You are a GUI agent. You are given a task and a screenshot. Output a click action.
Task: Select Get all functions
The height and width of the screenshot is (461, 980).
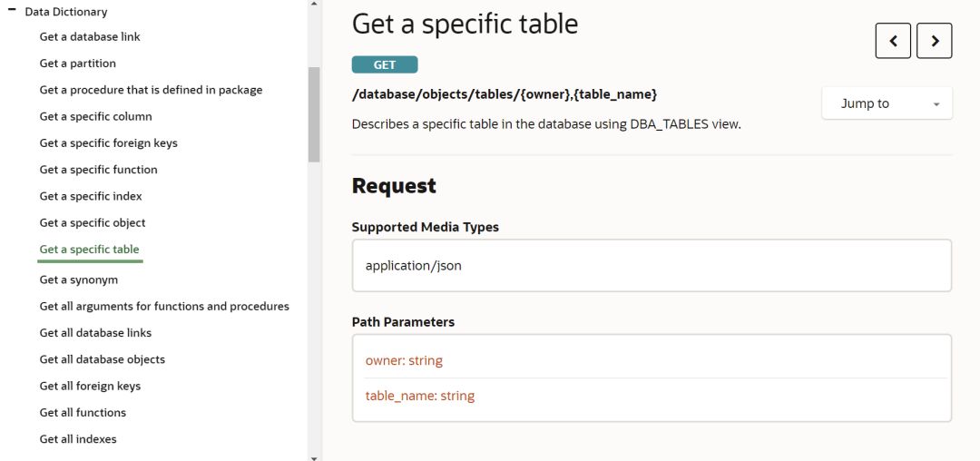coord(83,412)
